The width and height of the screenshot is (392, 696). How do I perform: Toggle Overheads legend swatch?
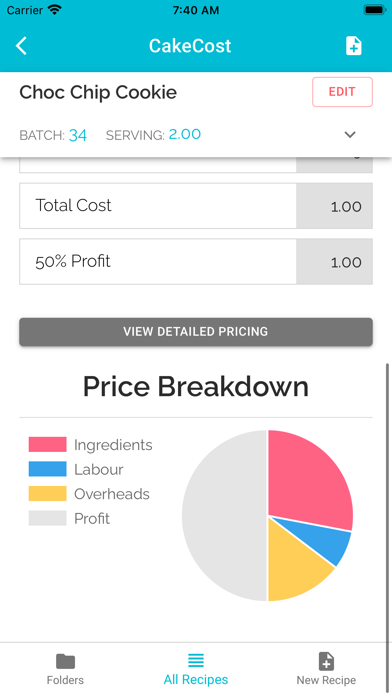click(48, 494)
